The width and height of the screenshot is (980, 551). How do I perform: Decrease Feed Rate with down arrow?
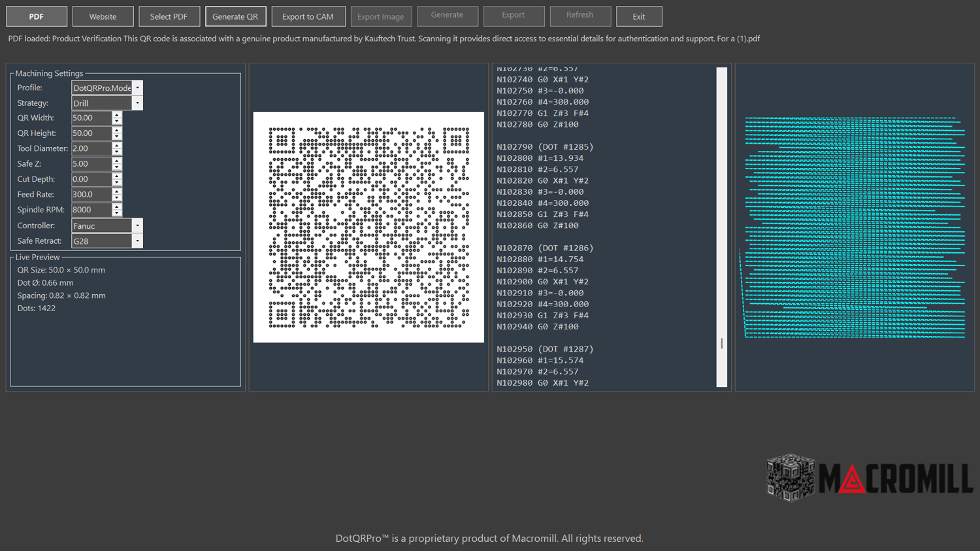coord(117,198)
